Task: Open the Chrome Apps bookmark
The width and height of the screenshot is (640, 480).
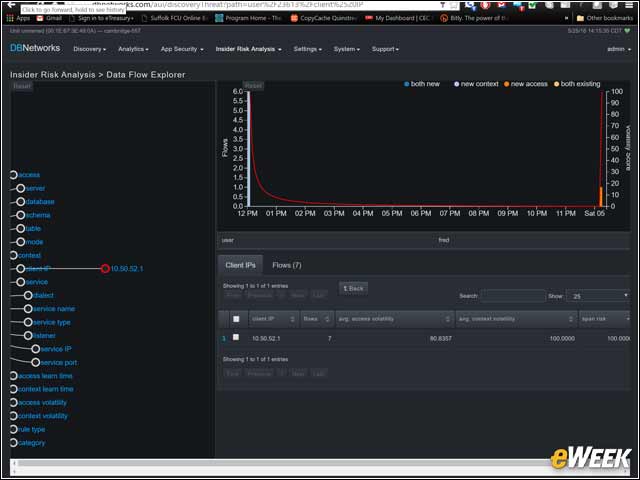Action: pyautogui.click(x=18, y=18)
